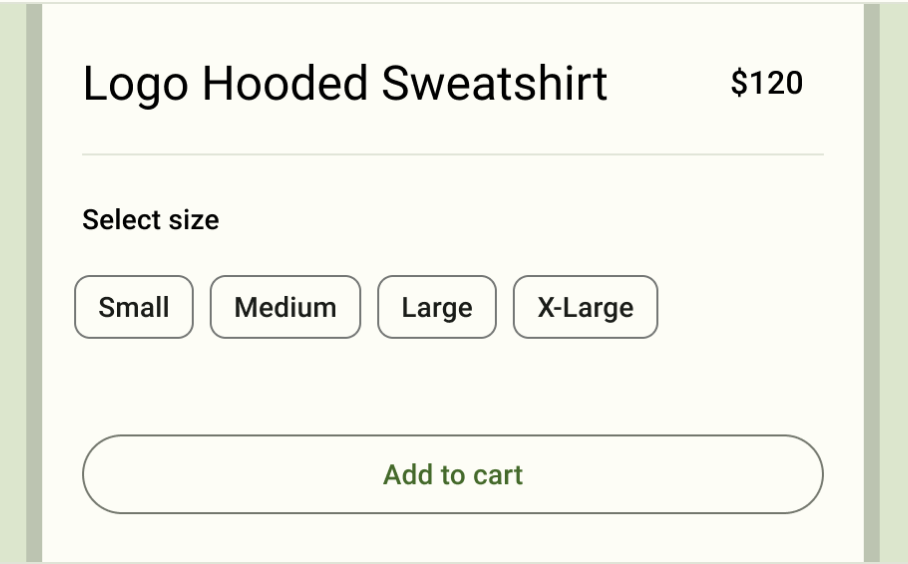Image resolution: width=908 pixels, height=564 pixels.
Task: Choose size Small chip
Action: click(134, 307)
